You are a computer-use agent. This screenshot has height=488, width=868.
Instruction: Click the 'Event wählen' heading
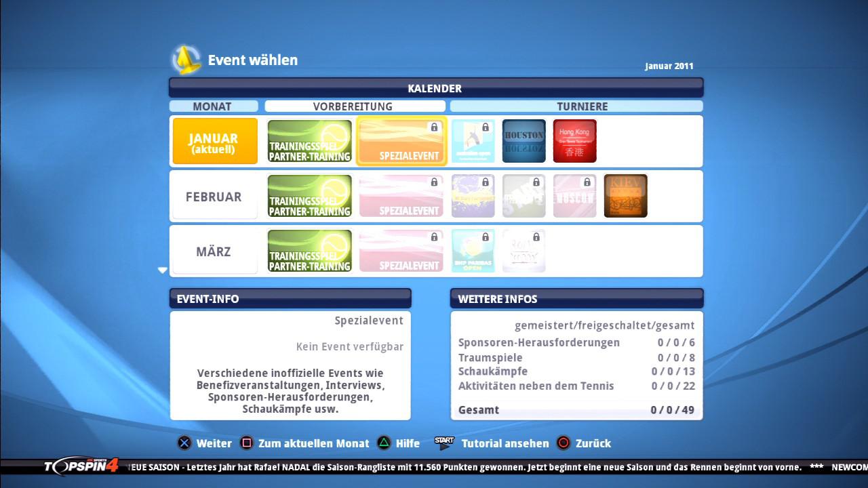(253, 60)
